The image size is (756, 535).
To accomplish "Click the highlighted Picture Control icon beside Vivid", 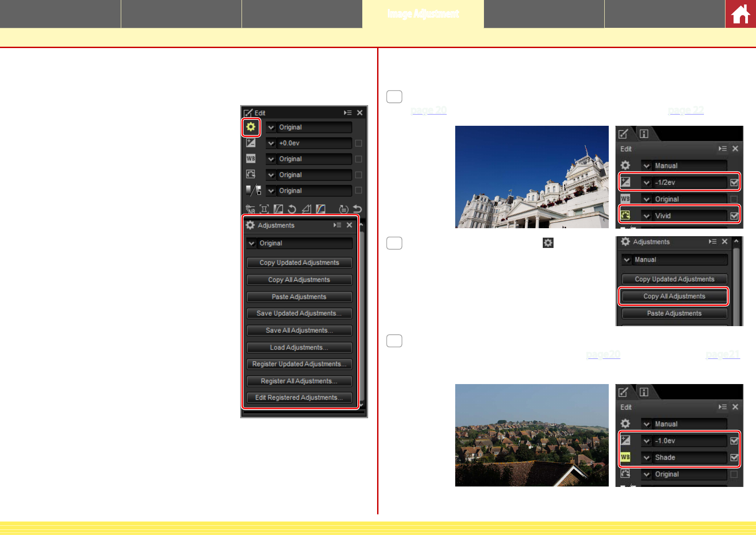I will point(625,216).
